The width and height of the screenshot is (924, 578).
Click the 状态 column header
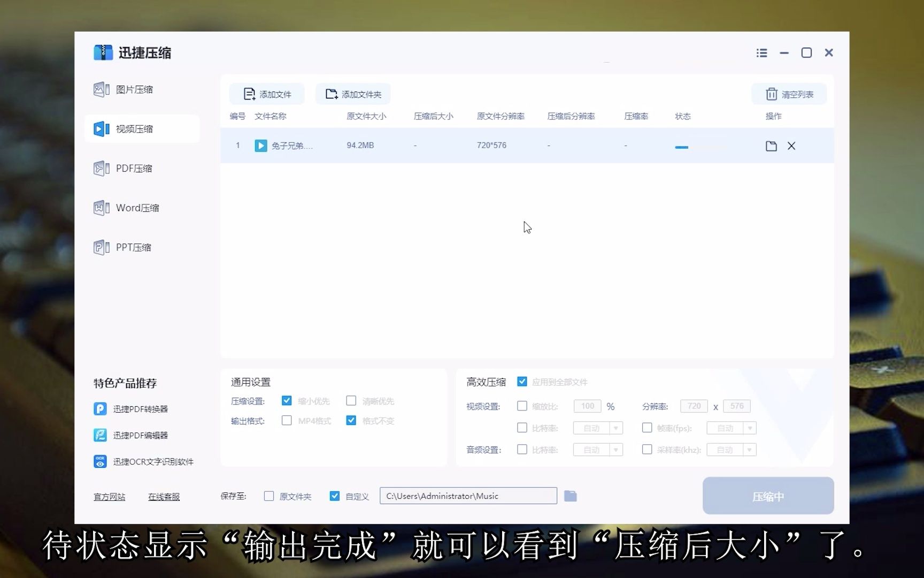(683, 116)
